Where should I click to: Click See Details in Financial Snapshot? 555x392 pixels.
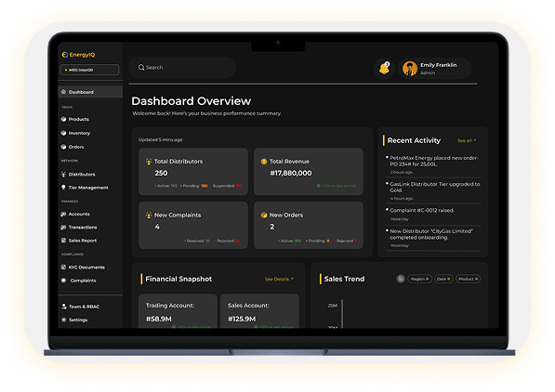[279, 280]
